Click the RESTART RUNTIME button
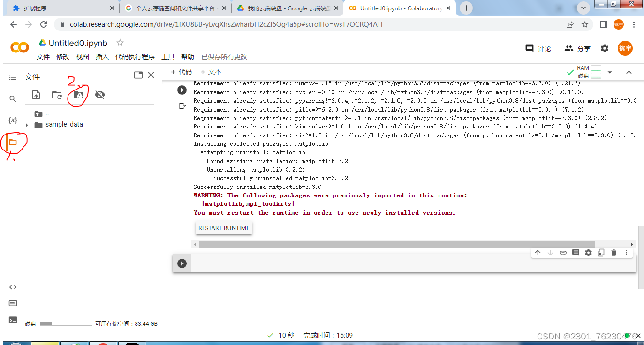 coord(224,228)
